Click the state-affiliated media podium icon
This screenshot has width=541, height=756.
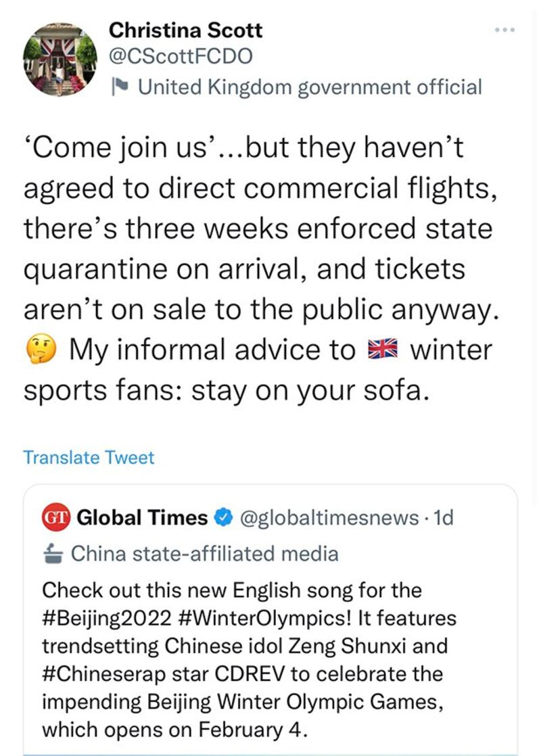(x=53, y=554)
